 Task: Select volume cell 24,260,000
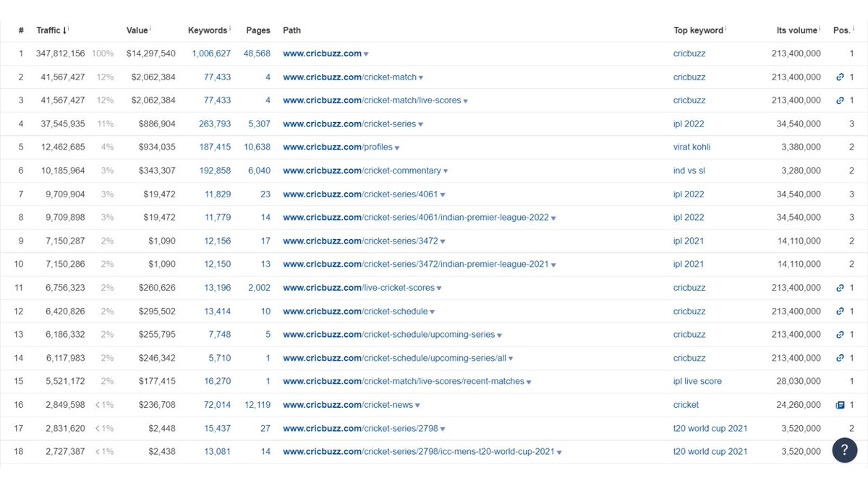pyautogui.click(x=799, y=405)
